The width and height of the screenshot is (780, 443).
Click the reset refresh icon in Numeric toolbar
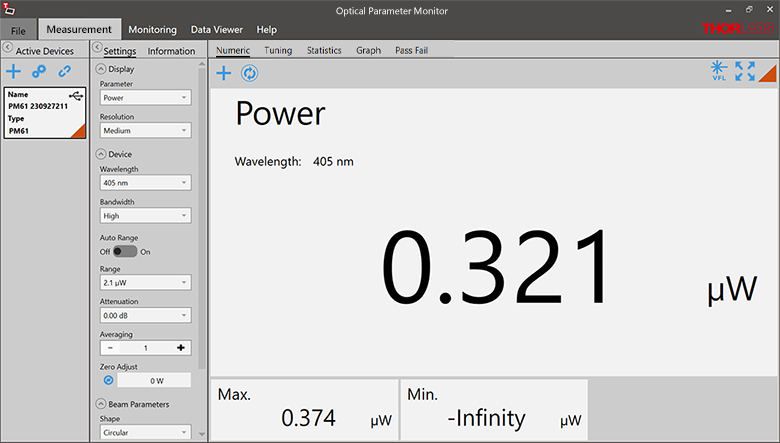249,73
